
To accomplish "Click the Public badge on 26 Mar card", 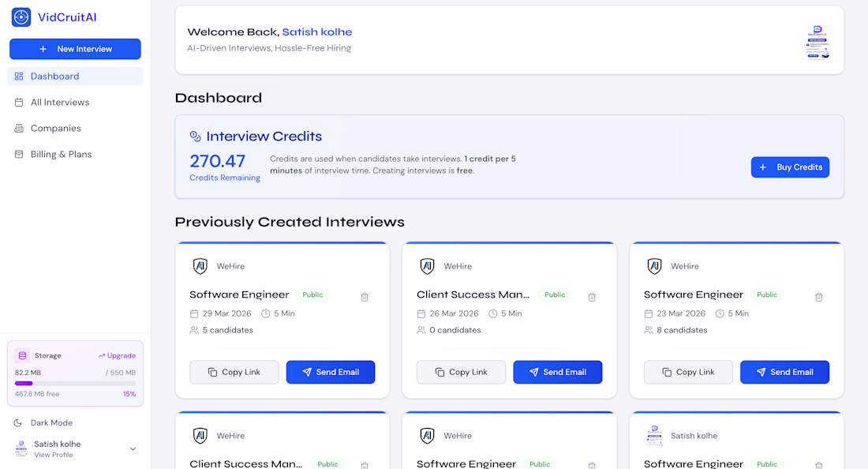I will coord(555,295).
